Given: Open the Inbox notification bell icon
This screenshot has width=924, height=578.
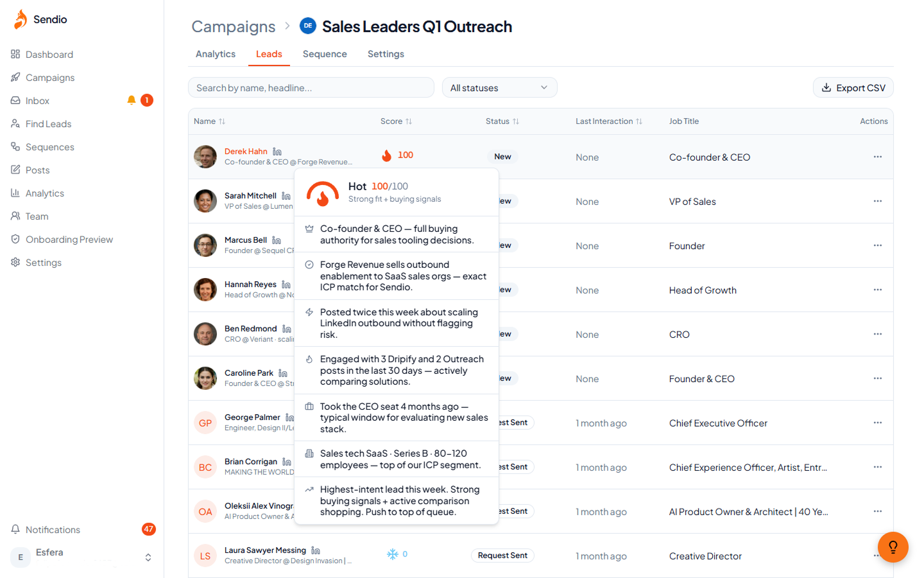Looking at the screenshot, I should (x=132, y=100).
